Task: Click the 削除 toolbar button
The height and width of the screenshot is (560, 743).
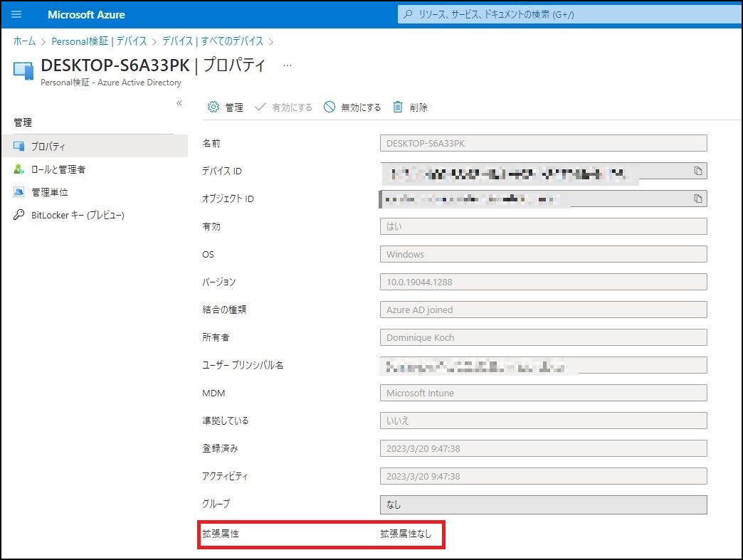Action: coord(411,107)
